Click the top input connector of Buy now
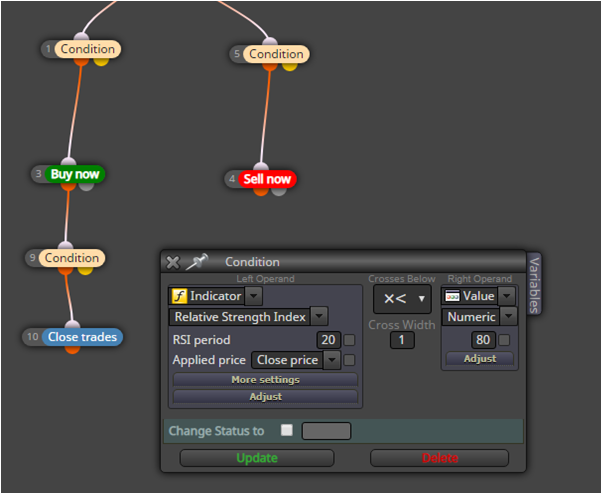The image size is (602, 494). pos(68,162)
